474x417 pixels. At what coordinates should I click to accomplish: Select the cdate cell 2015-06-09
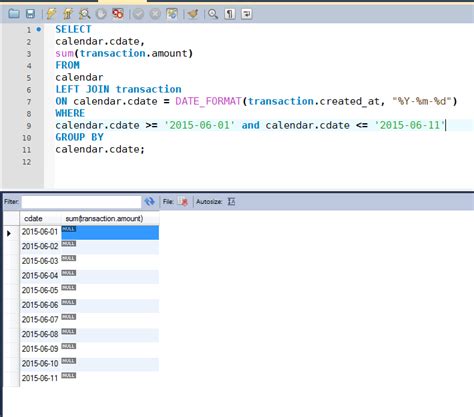40,349
